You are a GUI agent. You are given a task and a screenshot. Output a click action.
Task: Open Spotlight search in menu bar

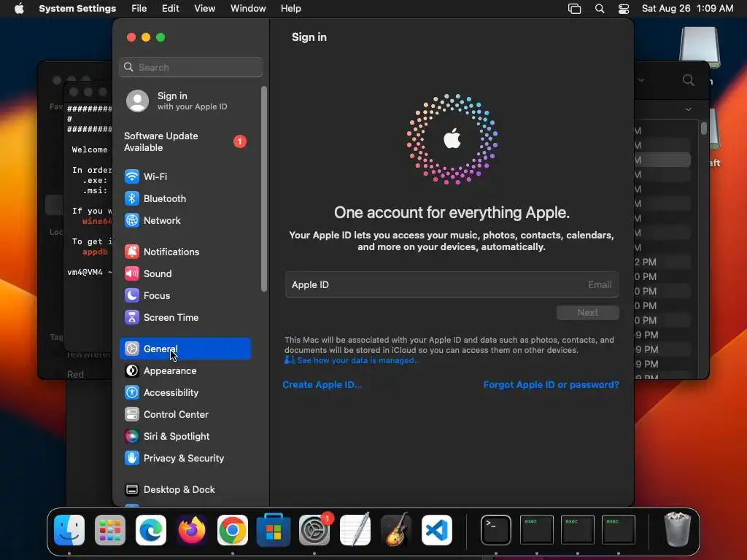pos(600,9)
